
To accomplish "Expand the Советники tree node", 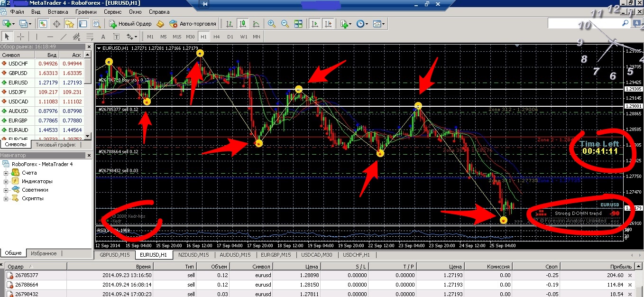I will [x=6, y=190].
